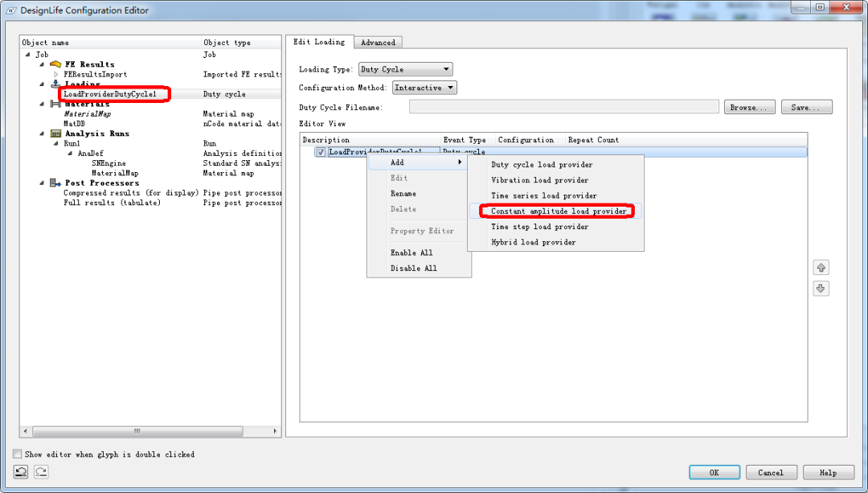
Task: Open the Loading Type dropdown
Action: click(x=406, y=69)
